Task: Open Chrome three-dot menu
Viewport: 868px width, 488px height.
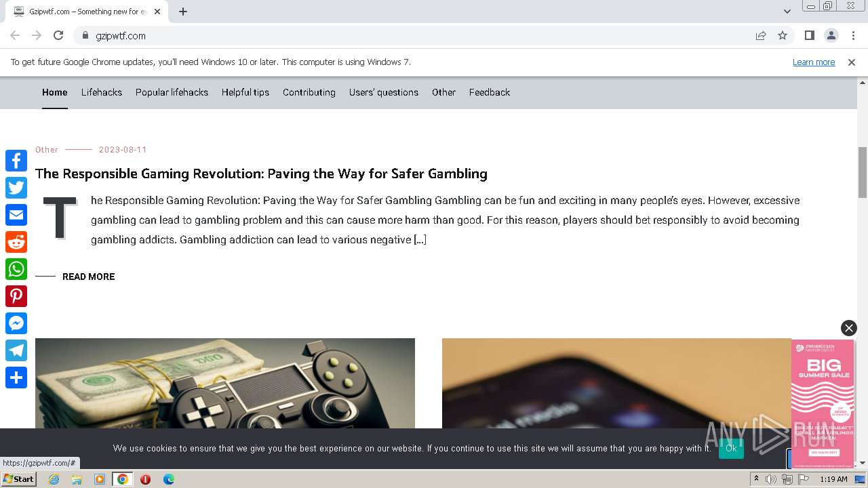Action: (852, 35)
